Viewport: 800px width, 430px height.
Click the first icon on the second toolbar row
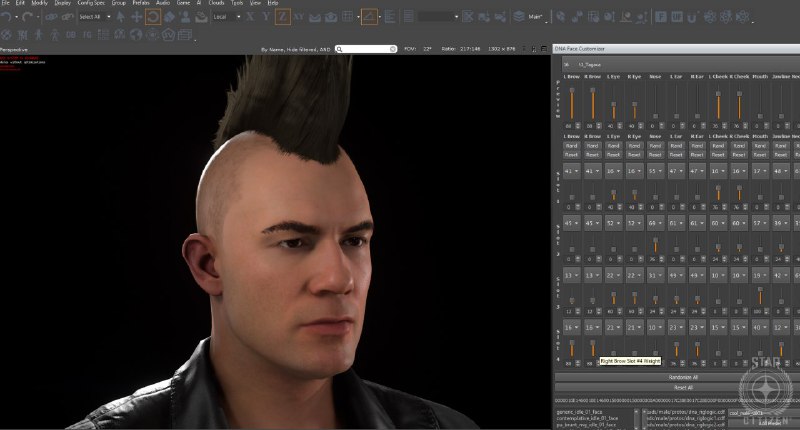6,35
